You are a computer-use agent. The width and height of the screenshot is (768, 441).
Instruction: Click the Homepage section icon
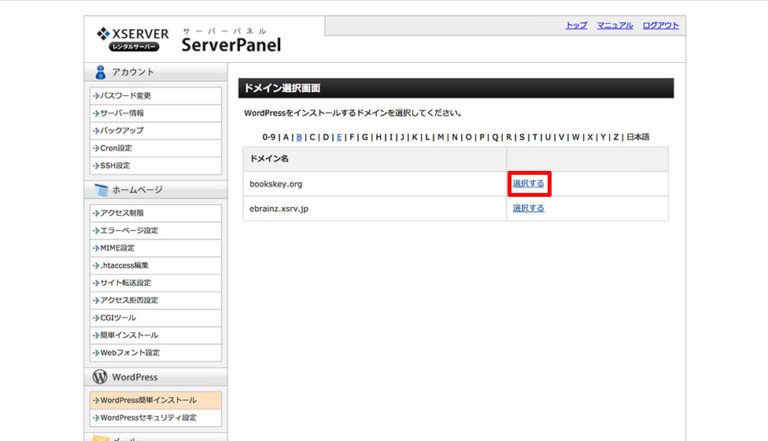pos(100,190)
